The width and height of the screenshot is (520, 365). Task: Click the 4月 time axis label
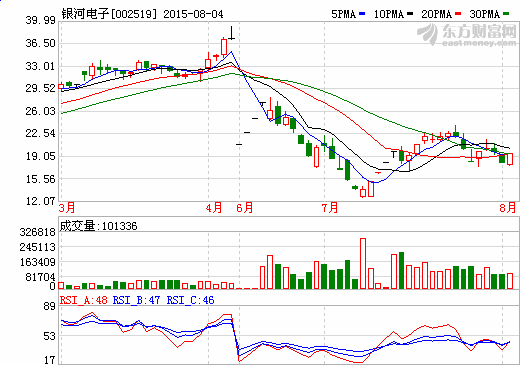214,208
